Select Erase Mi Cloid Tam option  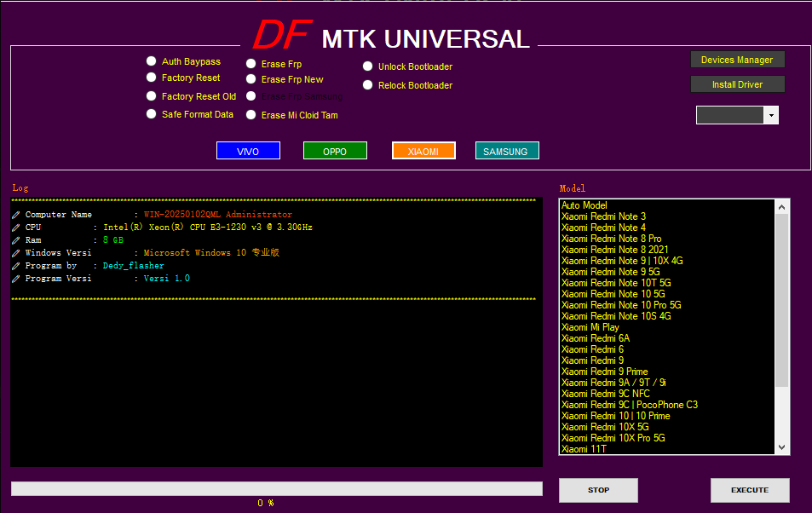[251, 115]
